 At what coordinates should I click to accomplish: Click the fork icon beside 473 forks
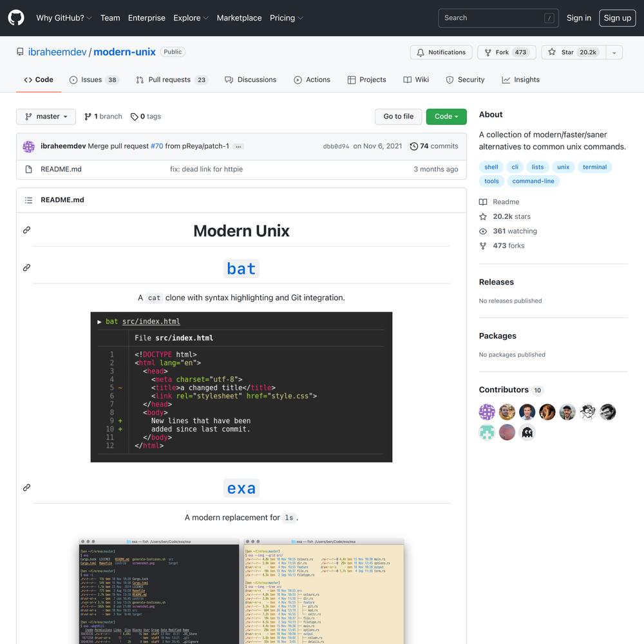point(483,245)
